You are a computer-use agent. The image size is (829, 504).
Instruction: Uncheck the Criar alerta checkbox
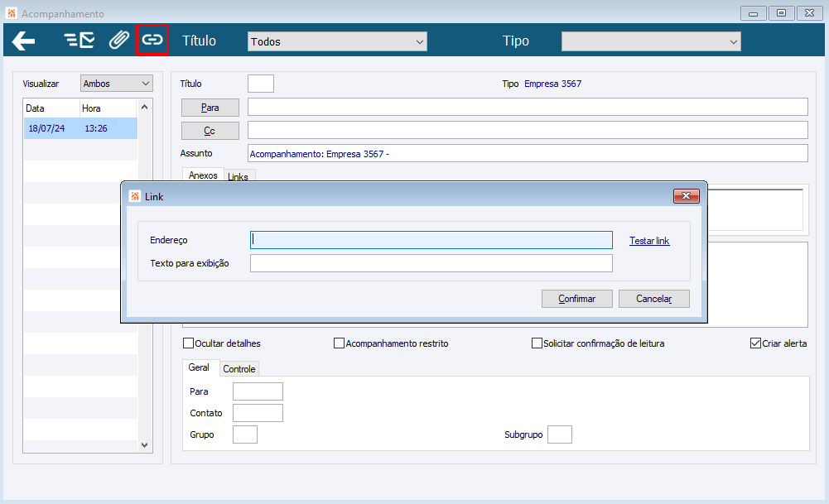click(x=755, y=343)
